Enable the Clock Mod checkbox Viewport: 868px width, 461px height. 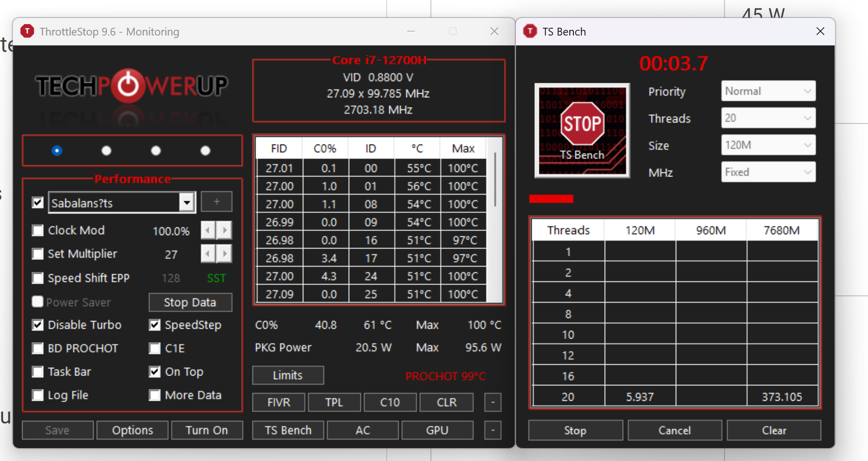(x=38, y=230)
